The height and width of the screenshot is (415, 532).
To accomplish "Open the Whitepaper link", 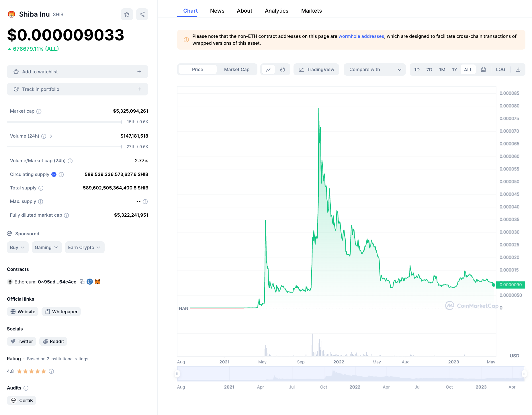I will 61,312.
